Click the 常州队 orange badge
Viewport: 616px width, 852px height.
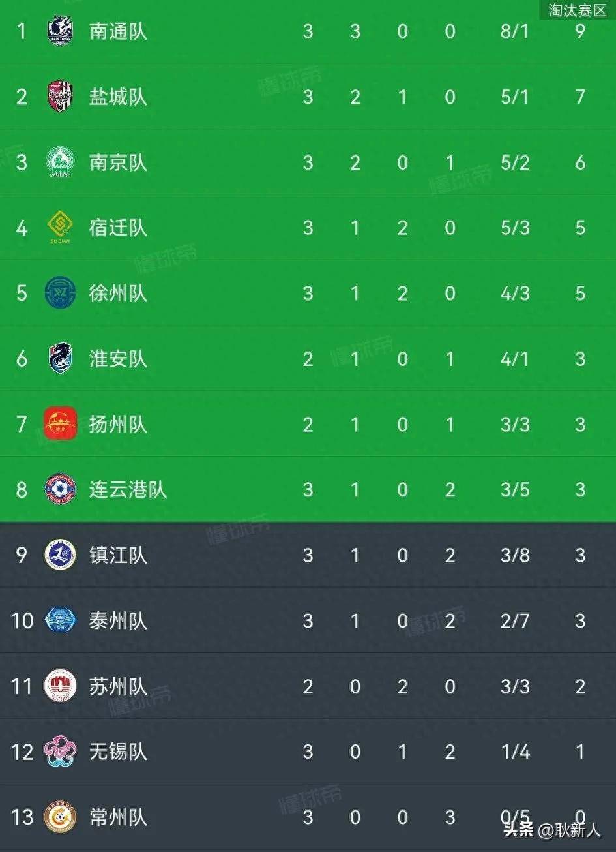tap(61, 817)
